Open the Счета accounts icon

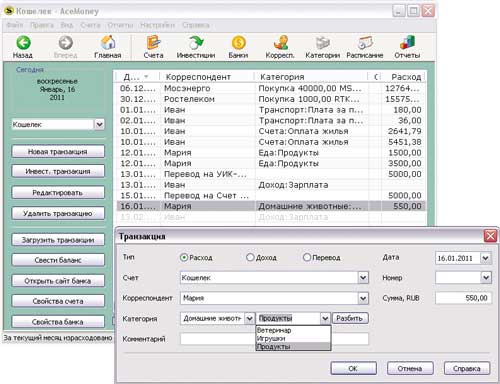[153, 43]
